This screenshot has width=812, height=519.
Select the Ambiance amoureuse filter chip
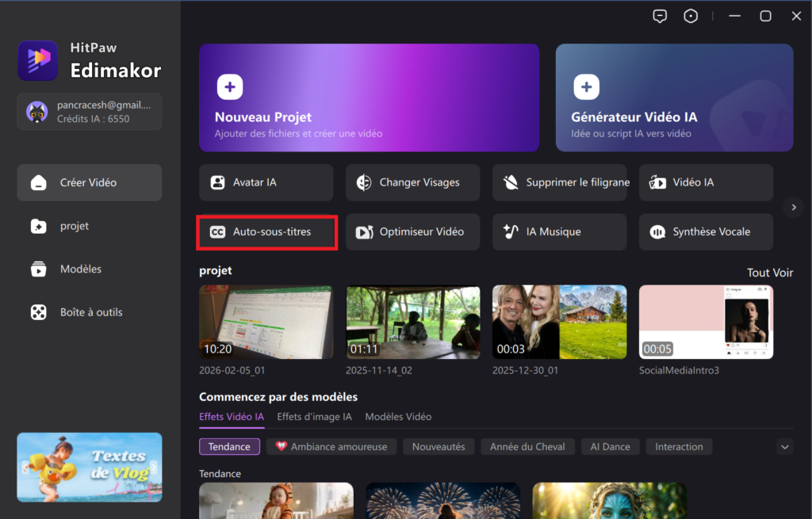point(331,447)
